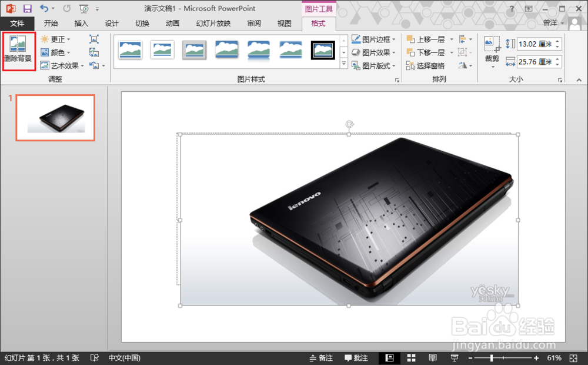Open the 文件 file tab
This screenshot has width=588, height=365.
[17, 24]
